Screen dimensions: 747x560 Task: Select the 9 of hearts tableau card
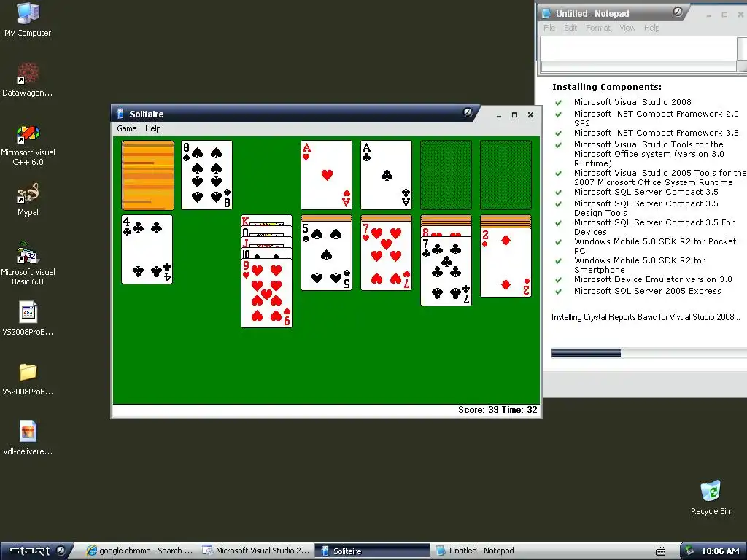coord(267,293)
